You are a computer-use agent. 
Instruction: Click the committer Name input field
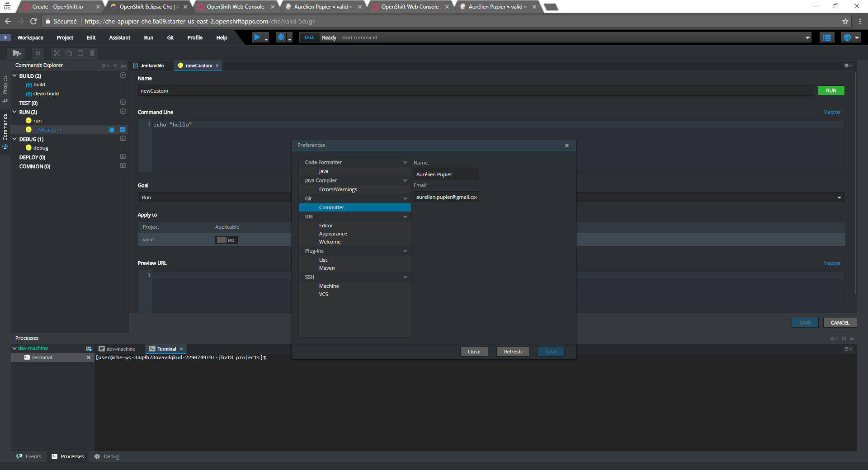pyautogui.click(x=446, y=174)
